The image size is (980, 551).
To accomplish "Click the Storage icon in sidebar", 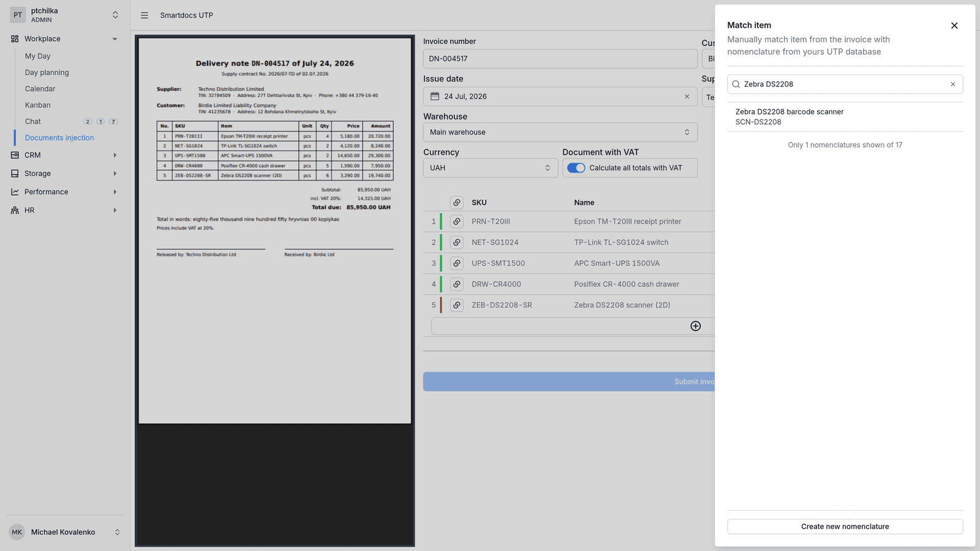I will point(15,173).
